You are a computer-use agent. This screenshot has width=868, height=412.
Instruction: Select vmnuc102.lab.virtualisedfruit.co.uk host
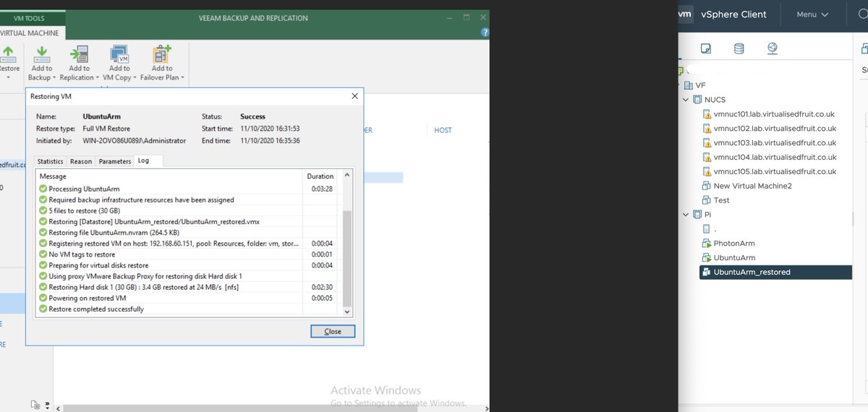[x=775, y=129]
